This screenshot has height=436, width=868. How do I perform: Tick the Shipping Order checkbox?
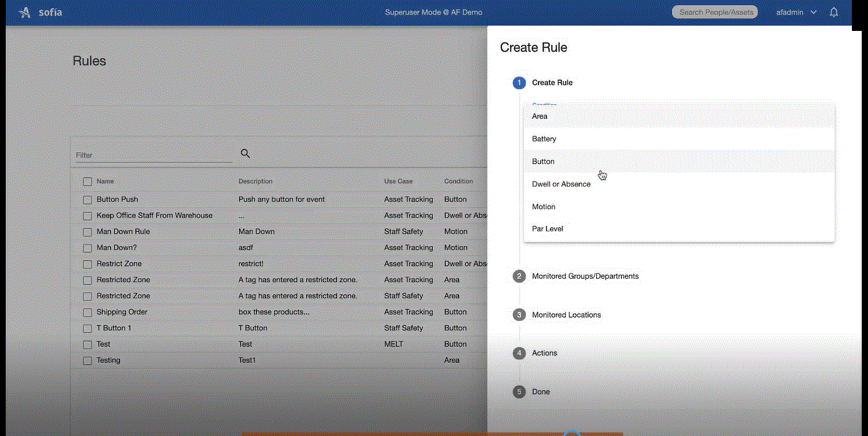point(87,312)
